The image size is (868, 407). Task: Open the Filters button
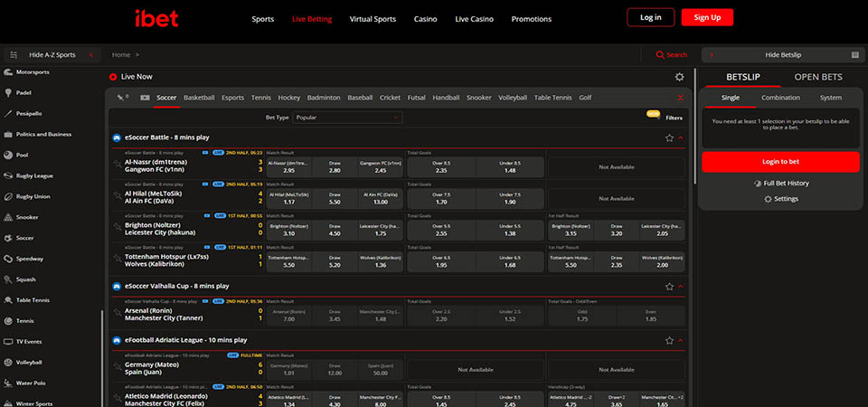(x=674, y=118)
